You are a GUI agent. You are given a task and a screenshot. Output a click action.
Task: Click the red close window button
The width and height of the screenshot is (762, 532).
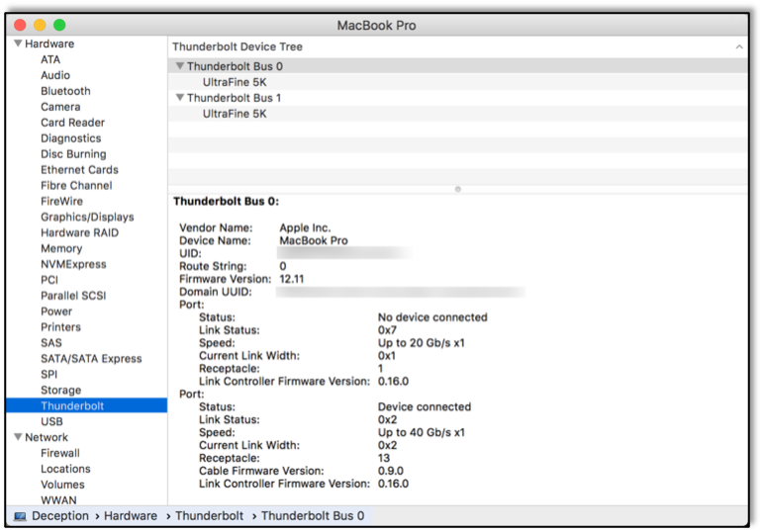pyautogui.click(x=20, y=25)
